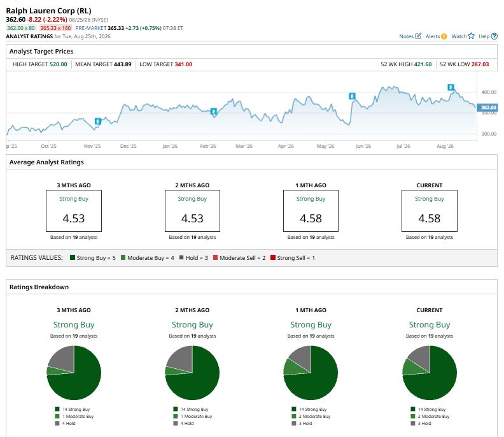Click the Moderate Buy = 4 legend swatch
504x437 pixels.
point(123,257)
